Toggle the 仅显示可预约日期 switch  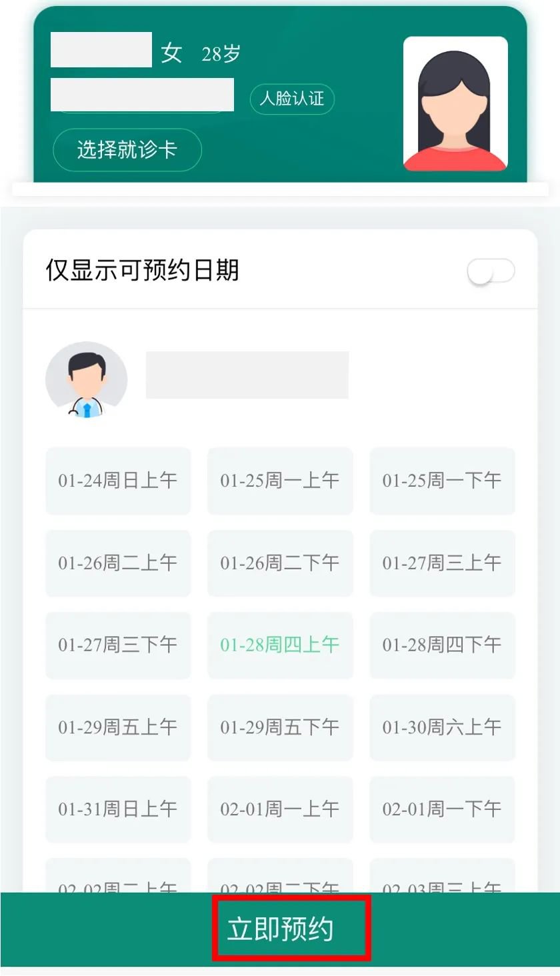click(x=491, y=271)
